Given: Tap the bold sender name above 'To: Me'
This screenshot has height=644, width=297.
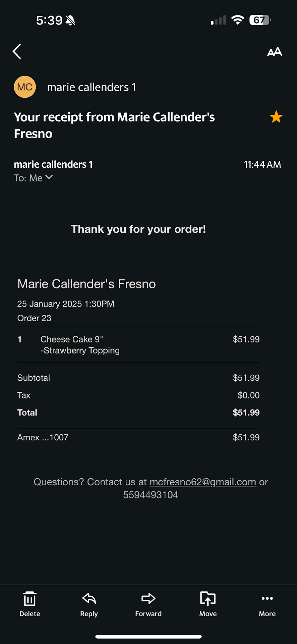Looking at the screenshot, I should tap(53, 164).
